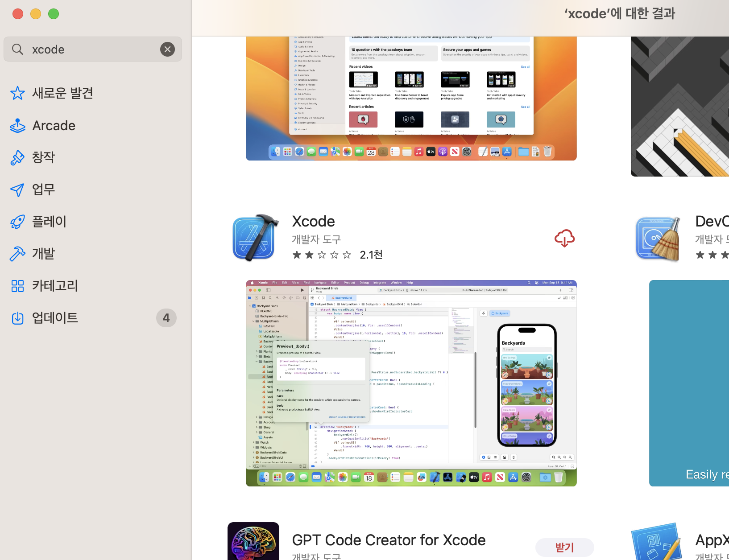The image size is (729, 560).
Task: Open the 플레이 category
Action: [49, 222]
